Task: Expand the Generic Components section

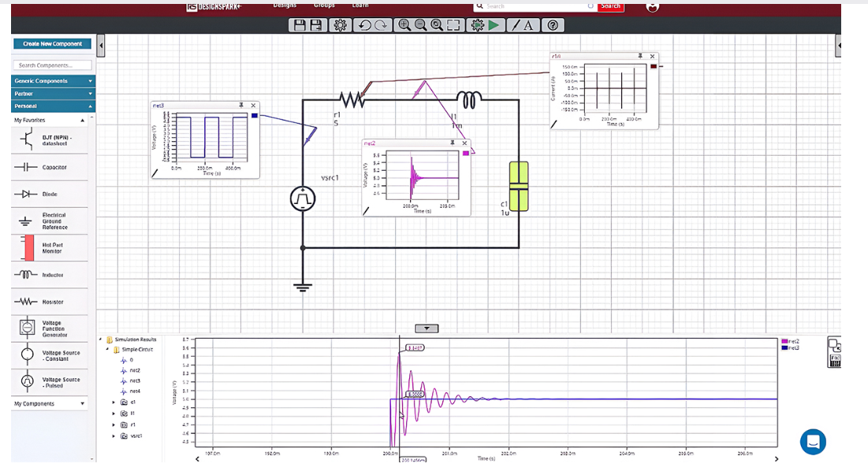Action: pyautogui.click(x=53, y=81)
